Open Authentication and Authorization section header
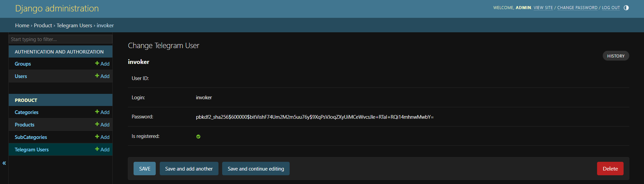The height and width of the screenshot is (184, 644). coord(59,52)
